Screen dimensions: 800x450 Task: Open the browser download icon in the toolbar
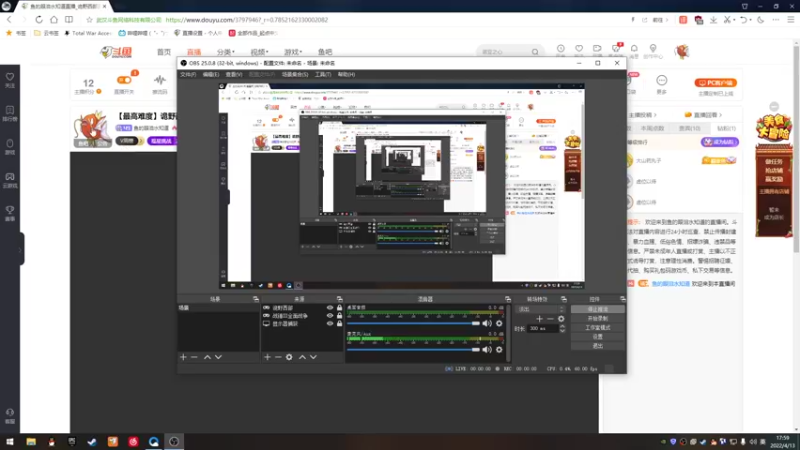713,20
